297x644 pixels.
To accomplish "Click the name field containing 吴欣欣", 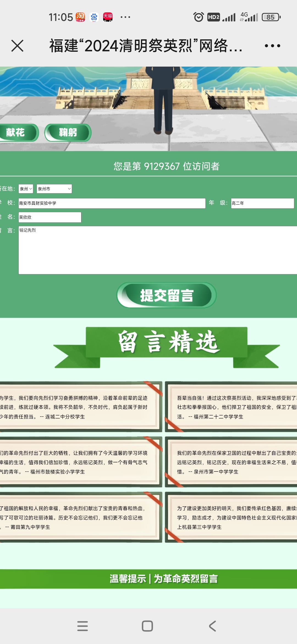I will 50,217.
